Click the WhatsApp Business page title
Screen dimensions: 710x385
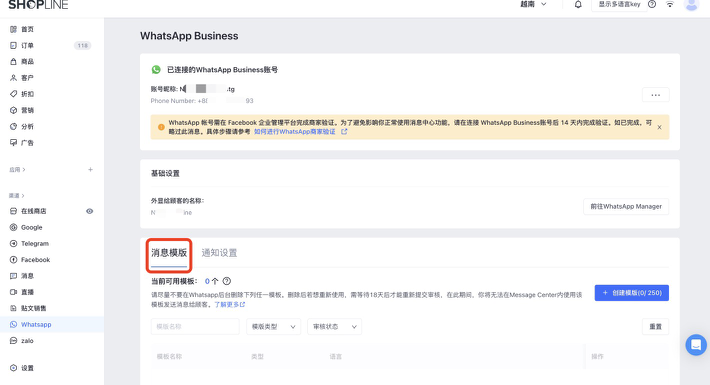[189, 36]
